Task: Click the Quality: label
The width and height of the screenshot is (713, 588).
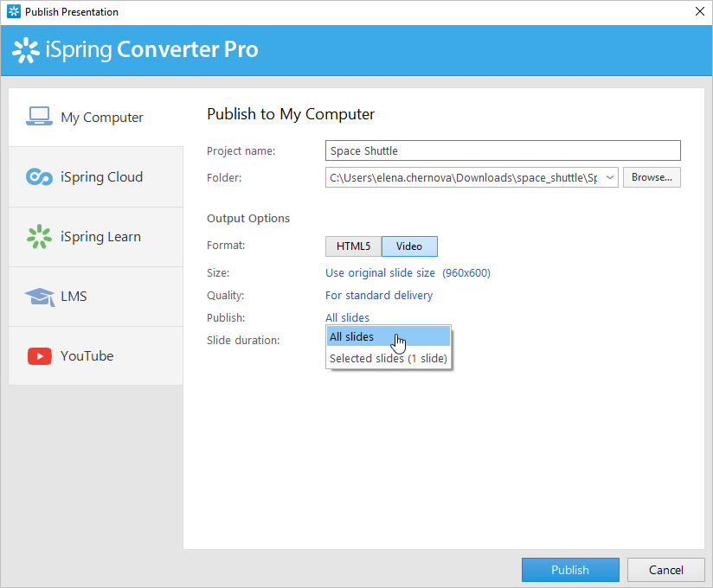Action: (x=225, y=296)
